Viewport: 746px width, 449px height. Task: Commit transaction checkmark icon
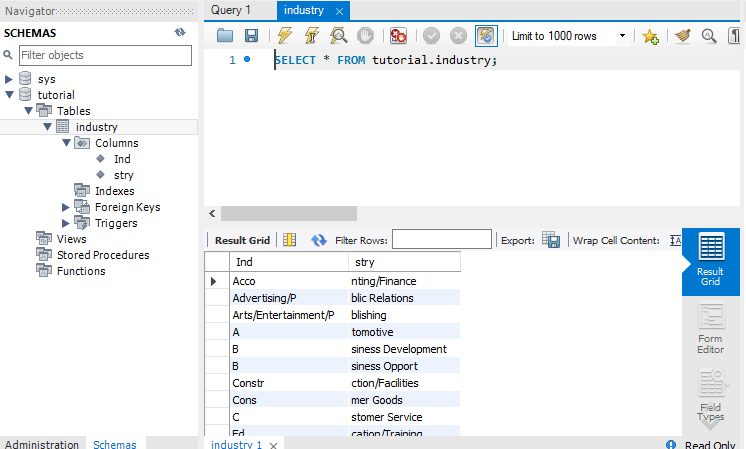click(x=432, y=36)
